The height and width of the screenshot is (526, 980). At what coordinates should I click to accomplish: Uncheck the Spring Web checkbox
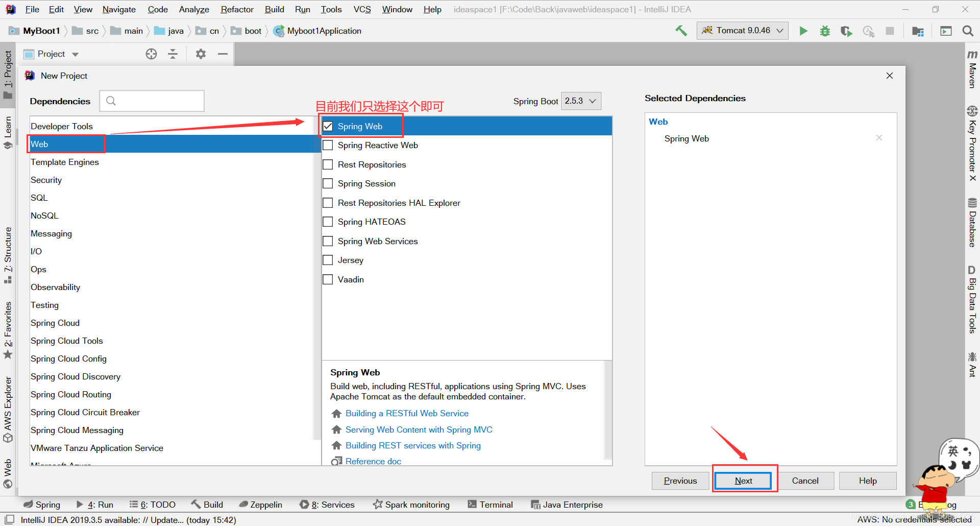point(328,126)
